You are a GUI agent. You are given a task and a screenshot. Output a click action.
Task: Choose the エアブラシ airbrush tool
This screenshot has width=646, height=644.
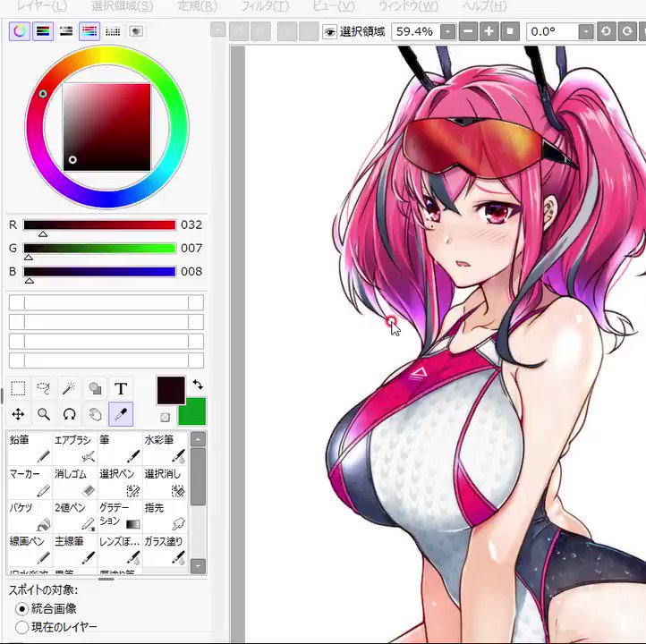[74, 448]
